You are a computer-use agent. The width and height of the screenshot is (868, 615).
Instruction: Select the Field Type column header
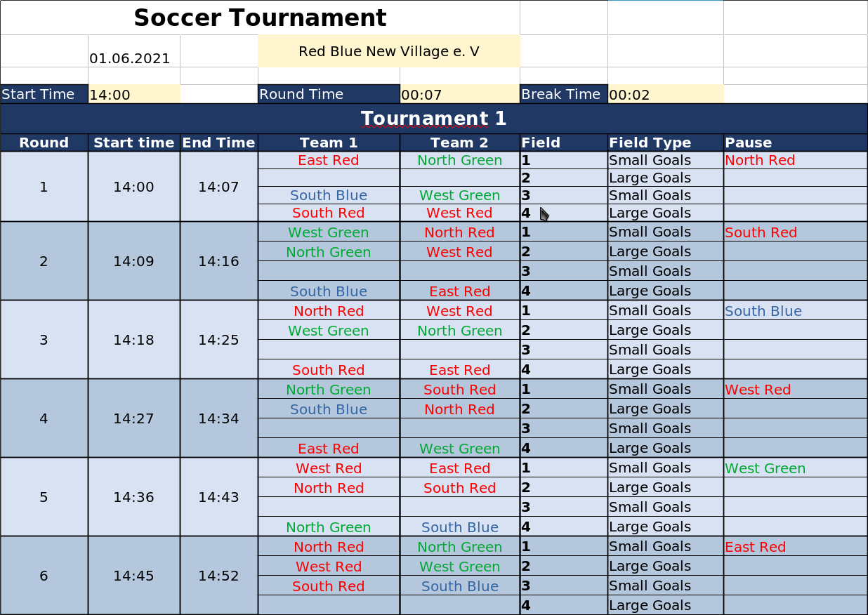[665, 143]
